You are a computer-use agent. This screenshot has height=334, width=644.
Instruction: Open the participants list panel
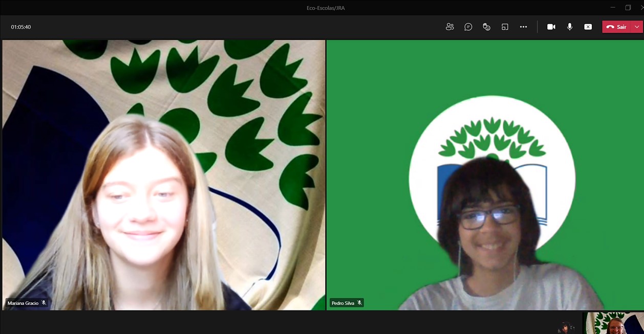coord(449,27)
